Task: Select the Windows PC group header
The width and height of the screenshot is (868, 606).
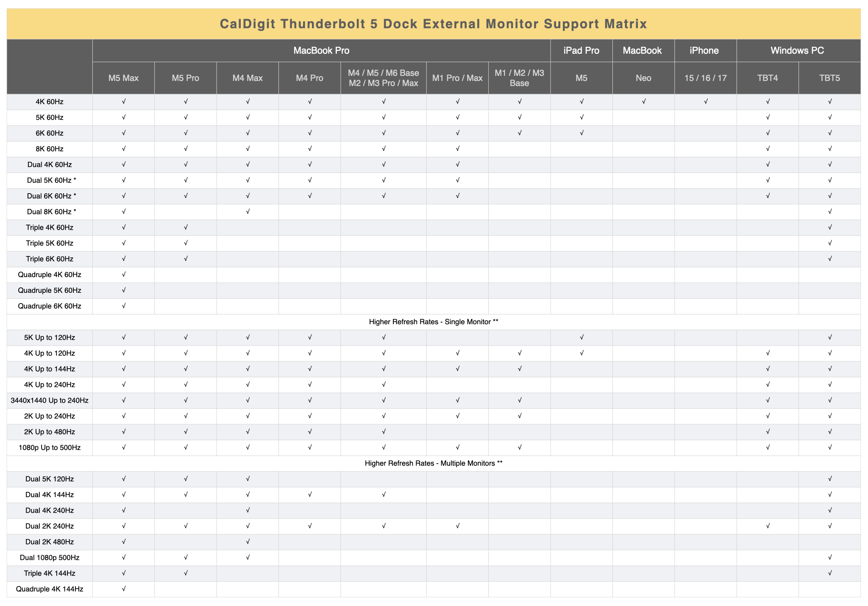Action: tap(797, 51)
